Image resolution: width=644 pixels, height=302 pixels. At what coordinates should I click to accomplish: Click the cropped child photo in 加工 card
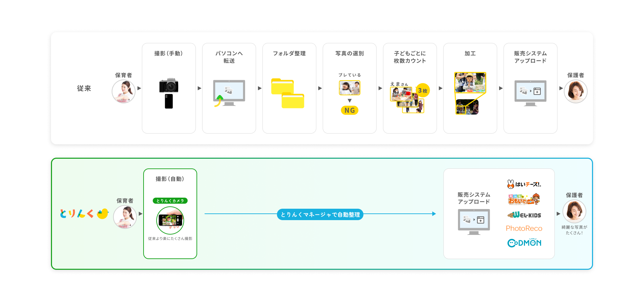click(470, 82)
